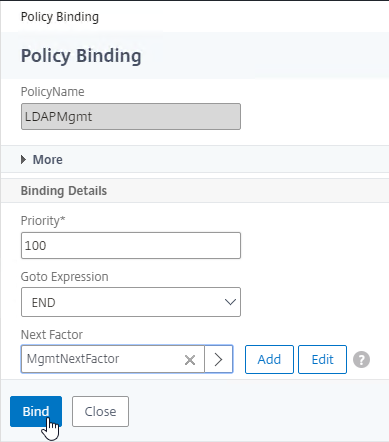Click the Goto Expression chevron arrow
389x442 pixels.
point(230,302)
